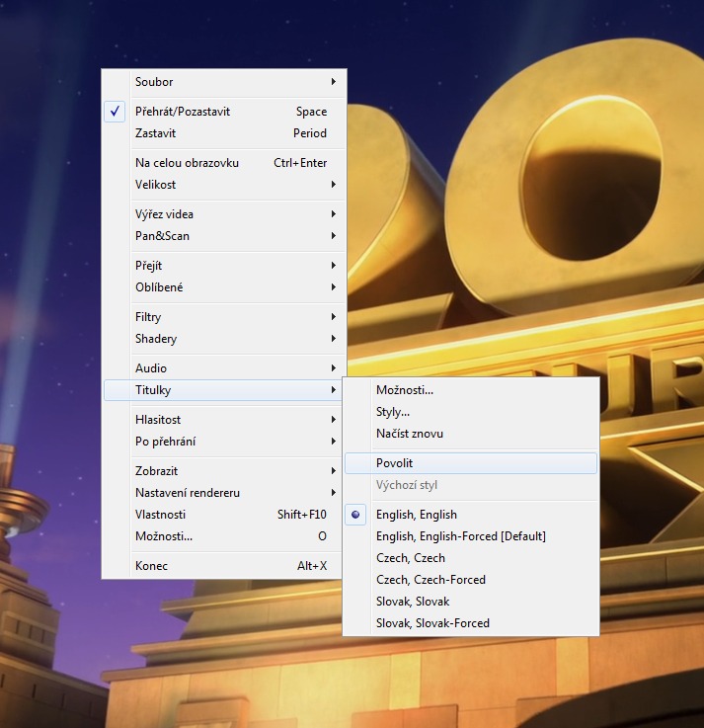This screenshot has width=704, height=728.
Task: Toggle Povolit to enable subtitles
Action: [471, 463]
